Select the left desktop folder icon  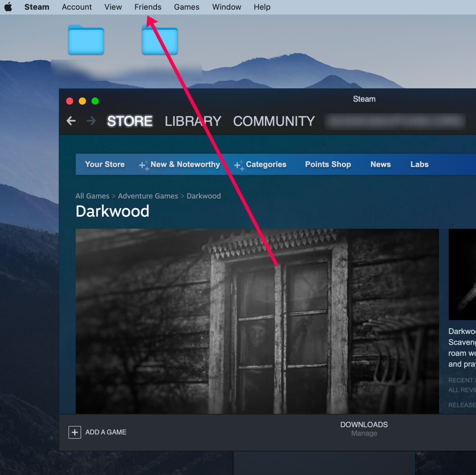pos(86,40)
